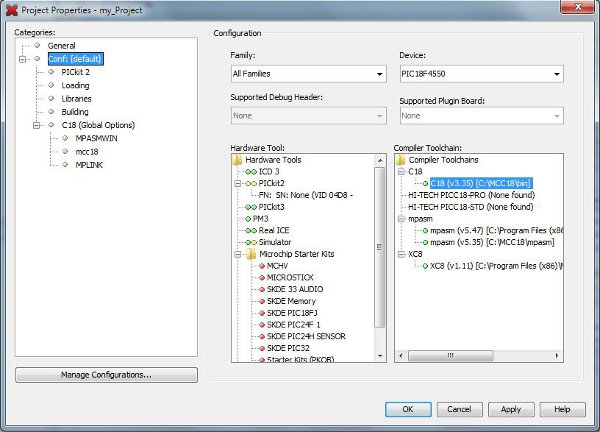Image resolution: width=600 pixels, height=432 pixels.
Task: Collapse the C18 toolchain node
Action: pyautogui.click(x=401, y=172)
